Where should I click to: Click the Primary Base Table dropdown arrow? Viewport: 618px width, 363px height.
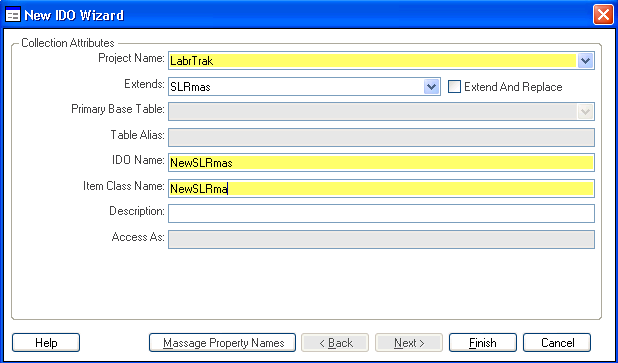[585, 112]
